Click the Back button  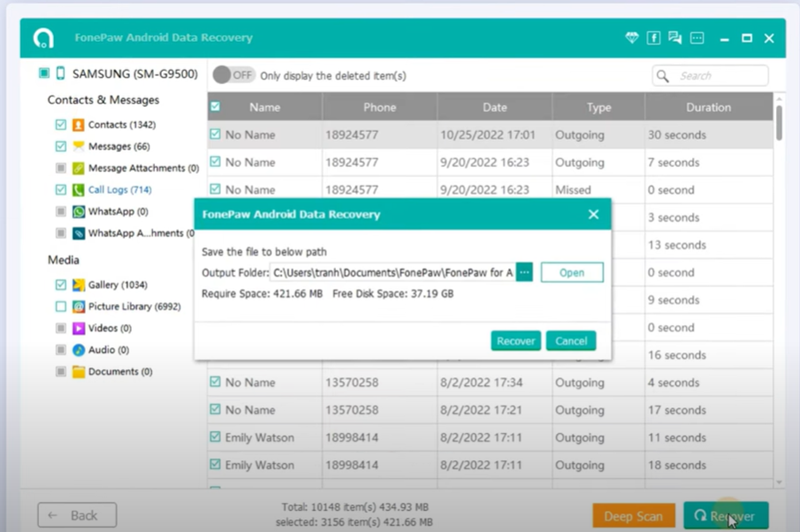77,515
